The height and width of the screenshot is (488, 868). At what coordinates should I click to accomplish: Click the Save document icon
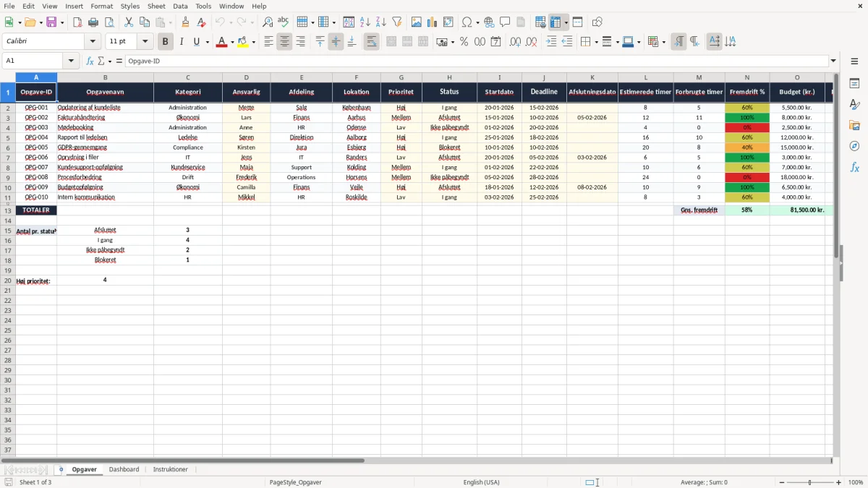point(51,22)
